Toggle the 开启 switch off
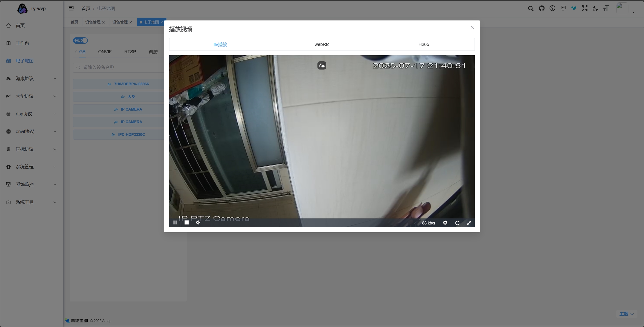644x327 pixels. [81, 40]
